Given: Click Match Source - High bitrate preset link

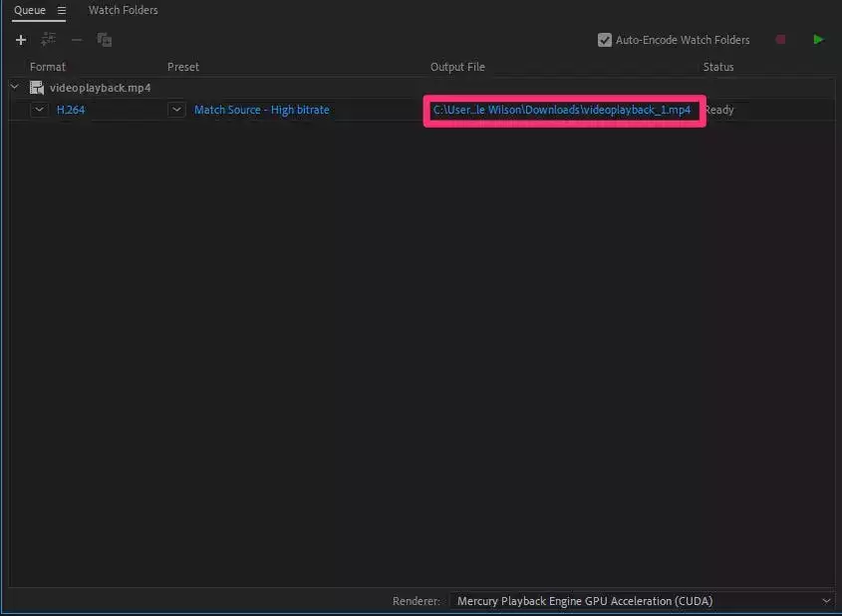Looking at the screenshot, I should [261, 110].
